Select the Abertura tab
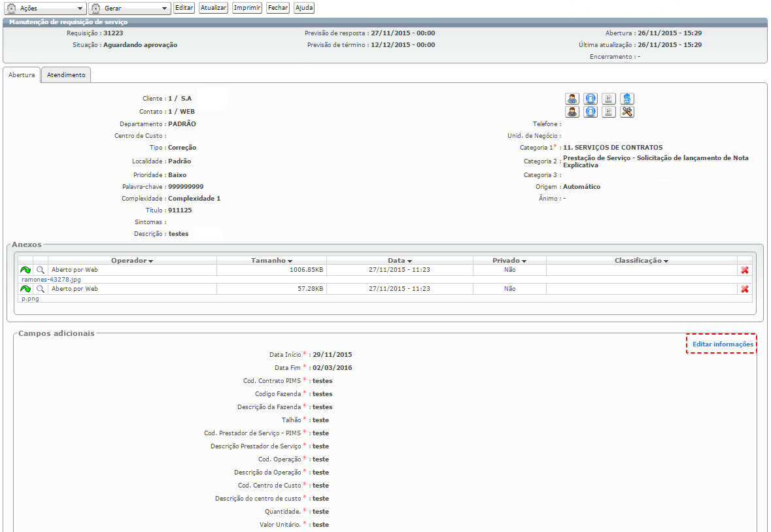The width and height of the screenshot is (771, 532). tap(22, 75)
